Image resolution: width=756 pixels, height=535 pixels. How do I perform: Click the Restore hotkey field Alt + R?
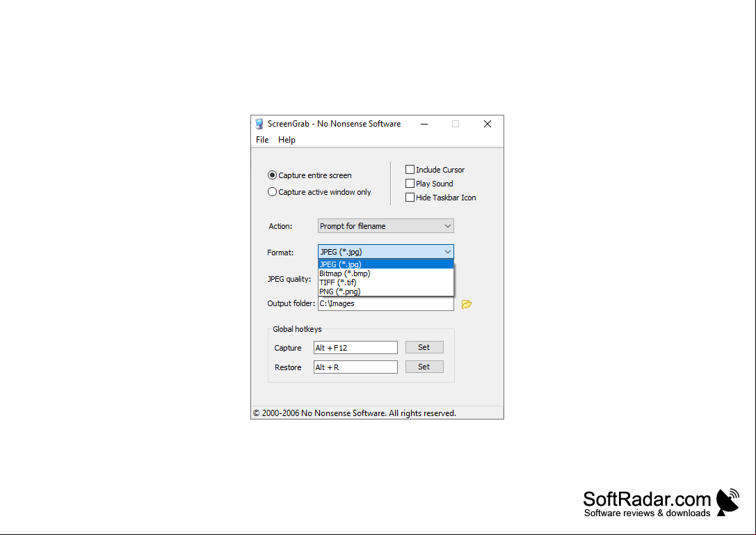point(356,367)
